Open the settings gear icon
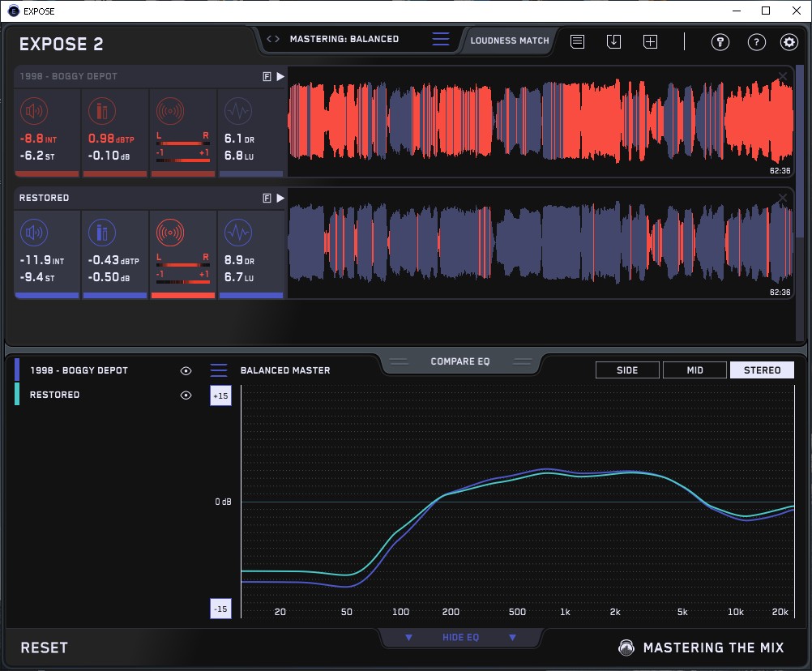 [x=788, y=42]
